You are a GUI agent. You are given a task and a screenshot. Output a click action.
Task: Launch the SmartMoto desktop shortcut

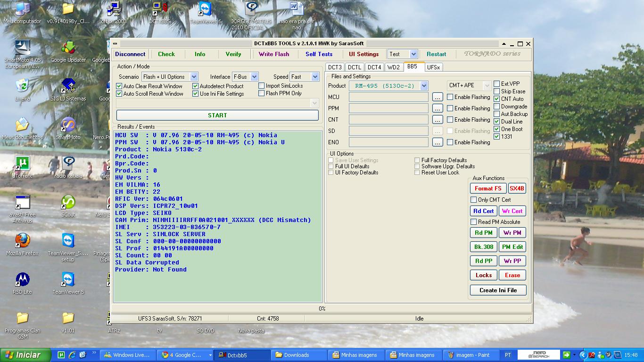pos(68,129)
